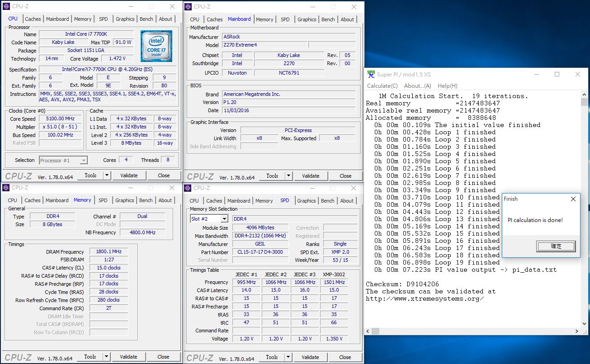Click Validate in the Memory window
This screenshot has height=364, width=590.
pyautogui.click(x=128, y=357)
